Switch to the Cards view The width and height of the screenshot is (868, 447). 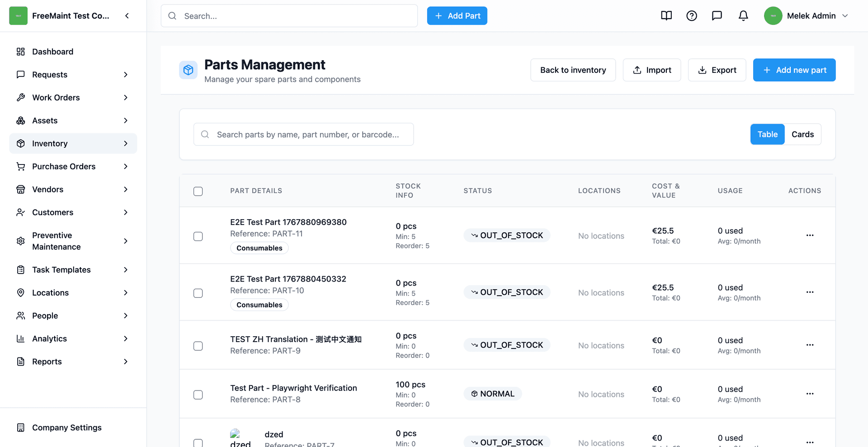tap(802, 134)
